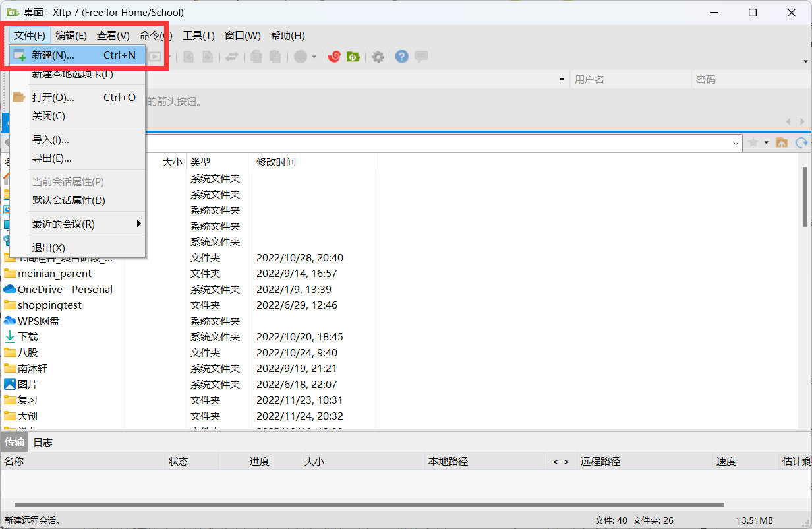Click the transfer arrows toolbar icon
The height and width of the screenshot is (529, 812).
tap(232, 57)
